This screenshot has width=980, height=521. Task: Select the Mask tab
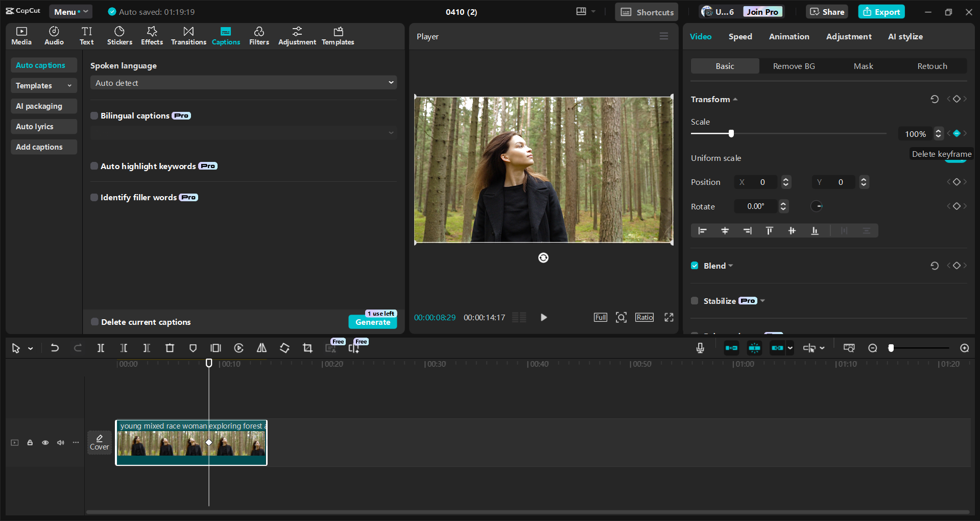tap(863, 66)
